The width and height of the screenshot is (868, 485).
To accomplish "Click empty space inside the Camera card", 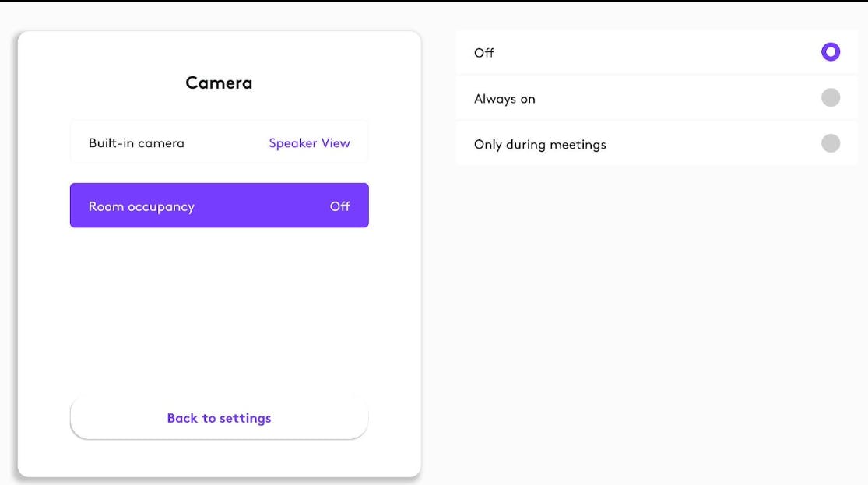I will [x=219, y=311].
